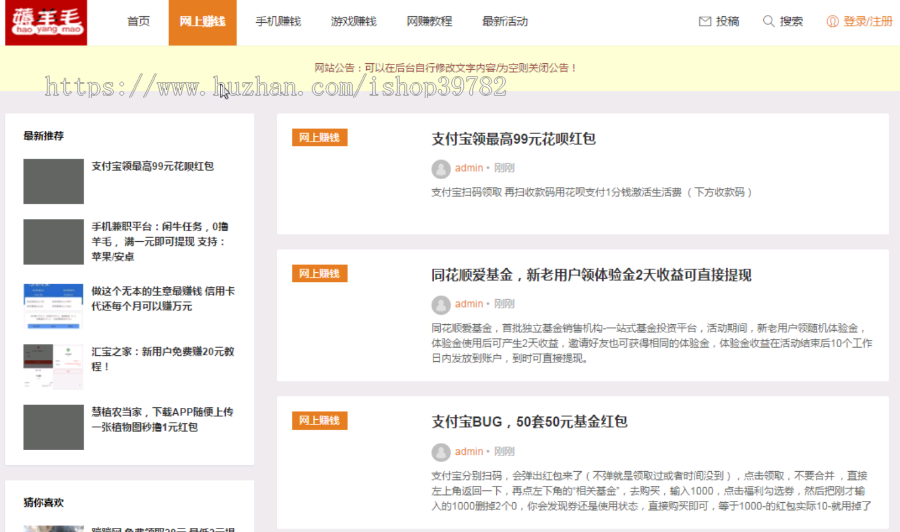900x532 pixels.
Task: Open the 首页 navigation tab
Action: coord(138,22)
